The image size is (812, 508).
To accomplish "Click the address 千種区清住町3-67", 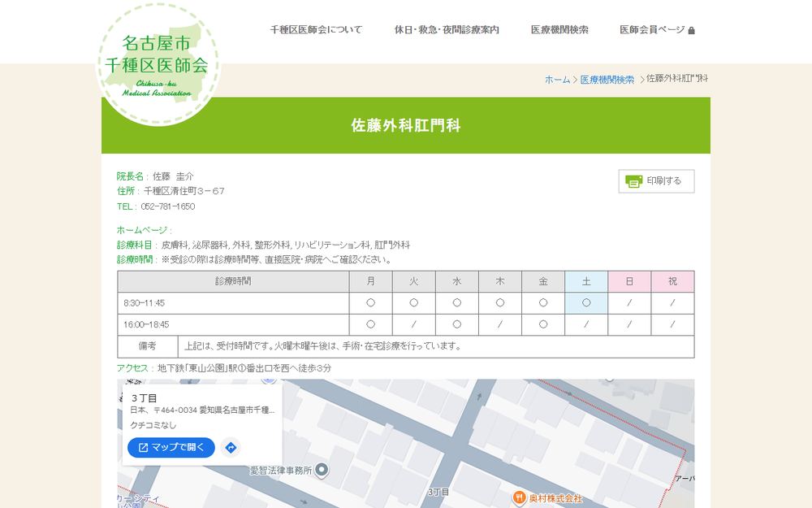I will tap(184, 191).
